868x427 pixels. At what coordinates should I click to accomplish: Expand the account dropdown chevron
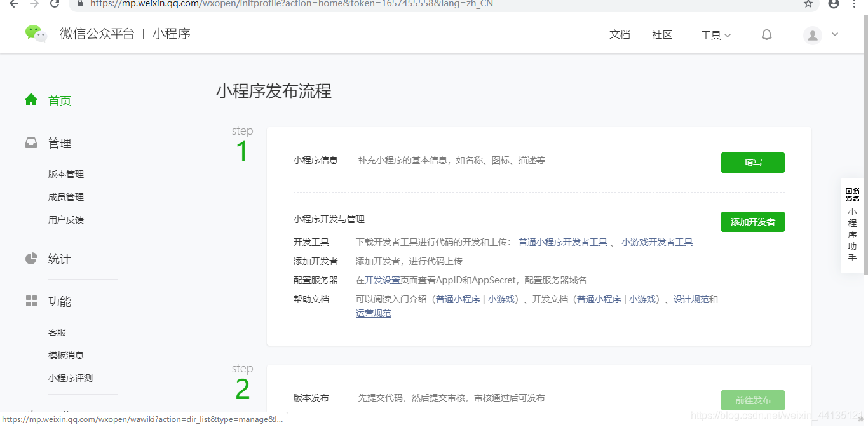coord(835,35)
